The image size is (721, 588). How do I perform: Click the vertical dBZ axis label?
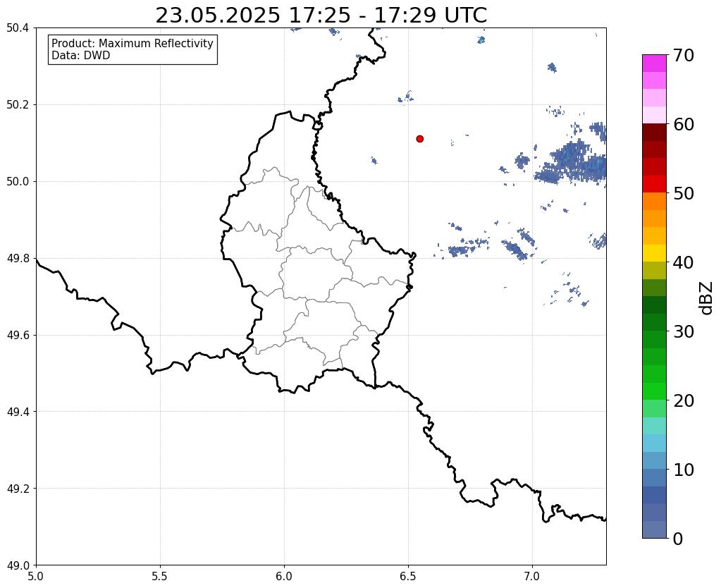pyautogui.click(x=707, y=298)
